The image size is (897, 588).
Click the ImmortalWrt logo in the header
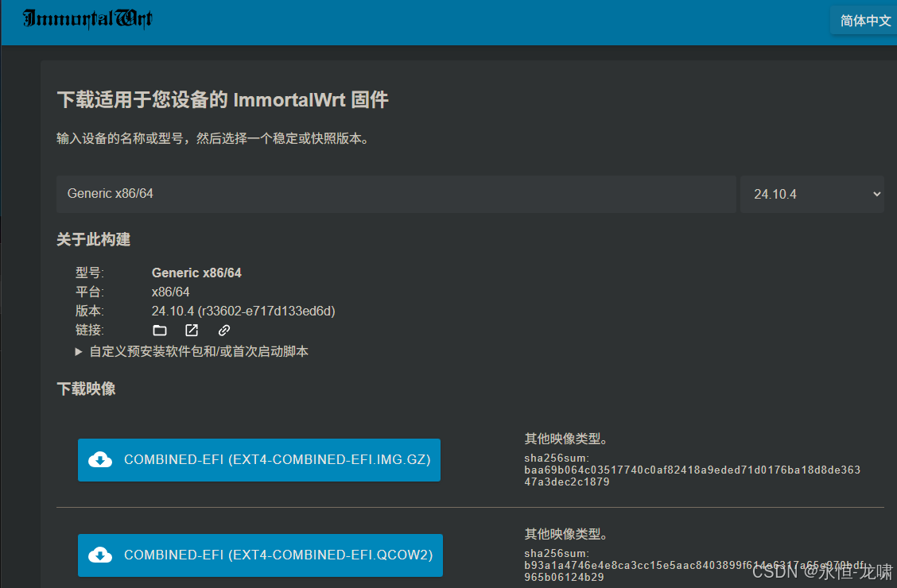click(87, 19)
